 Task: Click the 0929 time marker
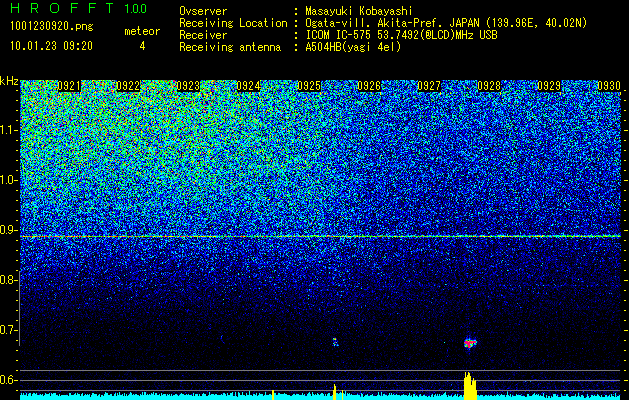(549, 86)
